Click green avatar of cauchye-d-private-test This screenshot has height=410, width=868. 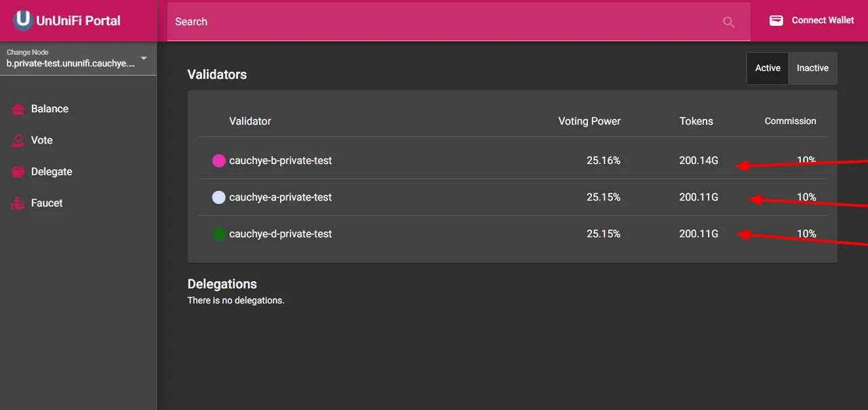click(x=218, y=234)
